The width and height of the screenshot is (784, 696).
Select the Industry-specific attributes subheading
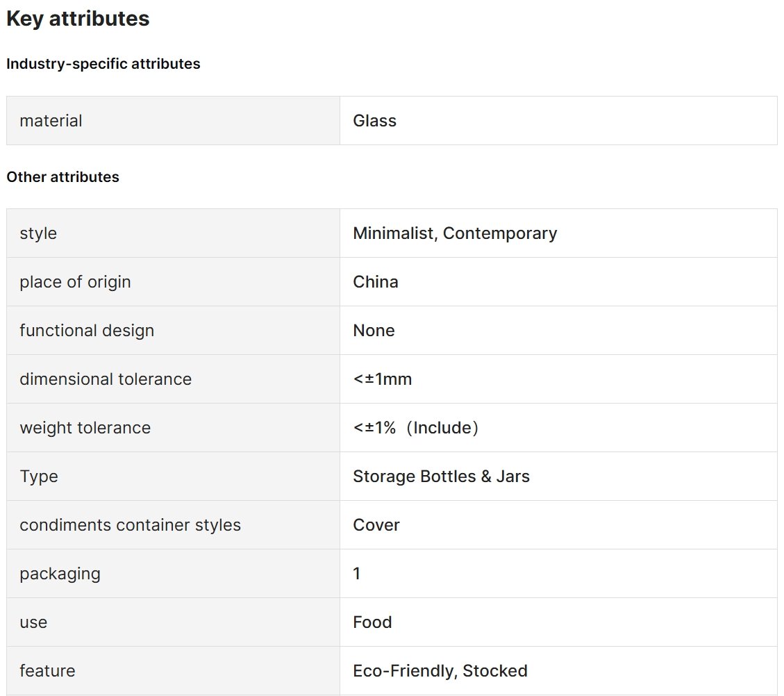[103, 64]
